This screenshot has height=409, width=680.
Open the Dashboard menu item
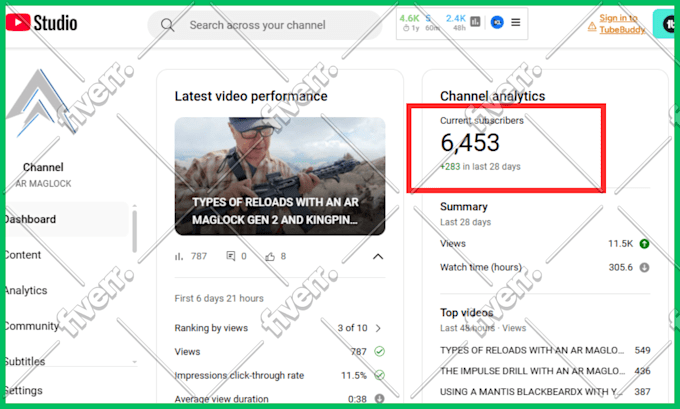pos(68,219)
